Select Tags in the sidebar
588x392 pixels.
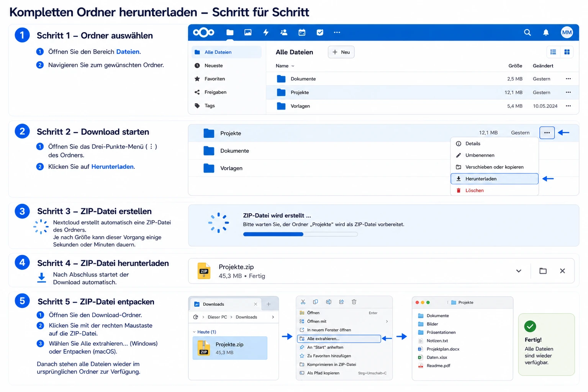(226, 106)
